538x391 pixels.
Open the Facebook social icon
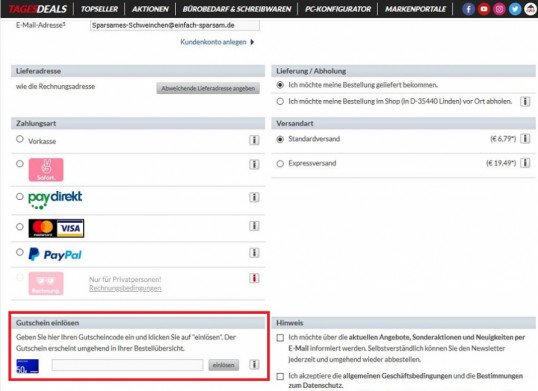[468, 9]
